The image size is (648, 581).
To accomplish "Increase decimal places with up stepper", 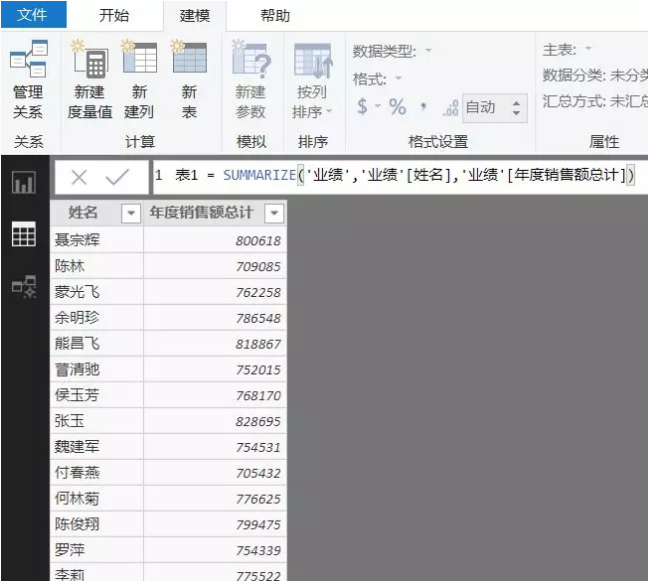I will click(x=516, y=102).
